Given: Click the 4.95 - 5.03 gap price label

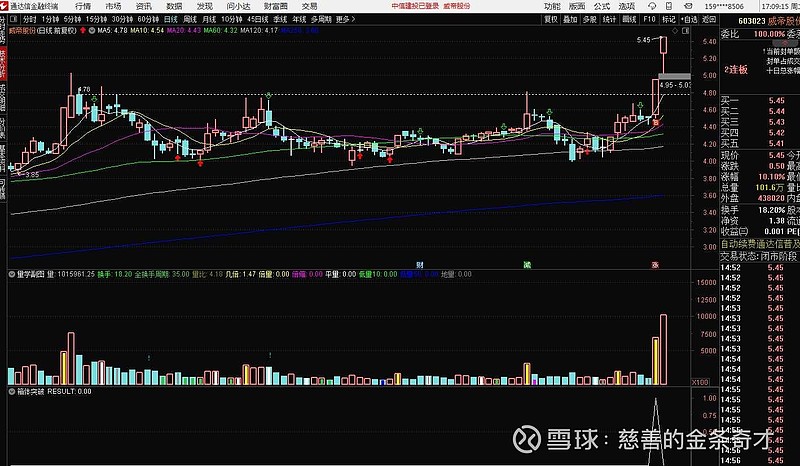Looking at the screenshot, I should 675,85.
